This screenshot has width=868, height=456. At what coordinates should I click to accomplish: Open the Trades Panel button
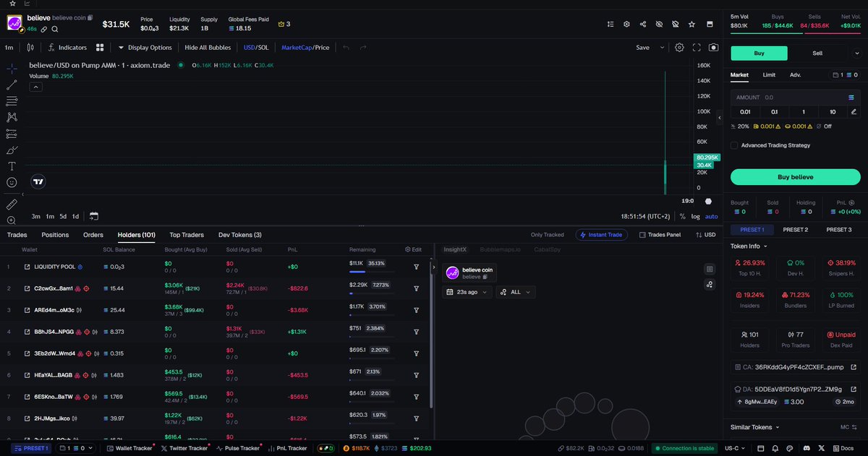660,235
